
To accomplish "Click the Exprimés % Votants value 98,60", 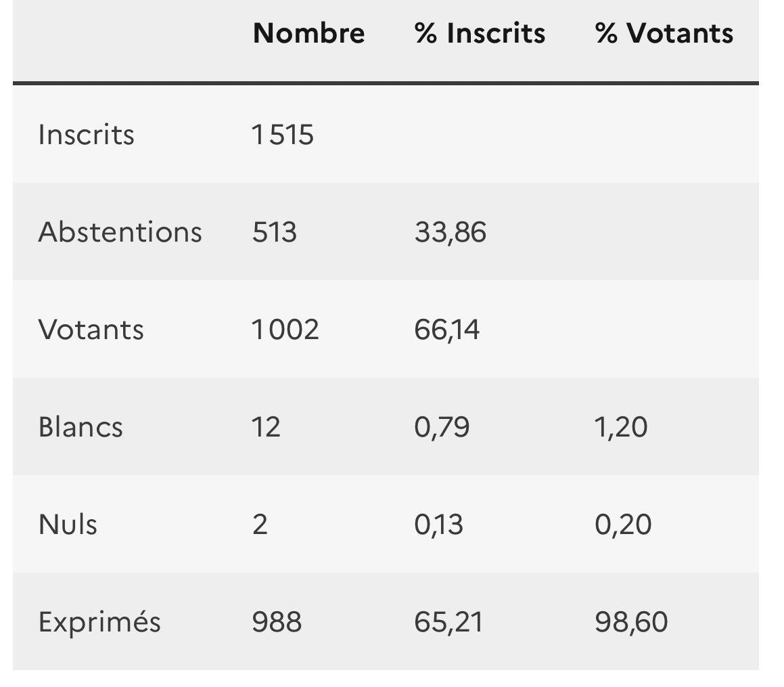I will (631, 622).
